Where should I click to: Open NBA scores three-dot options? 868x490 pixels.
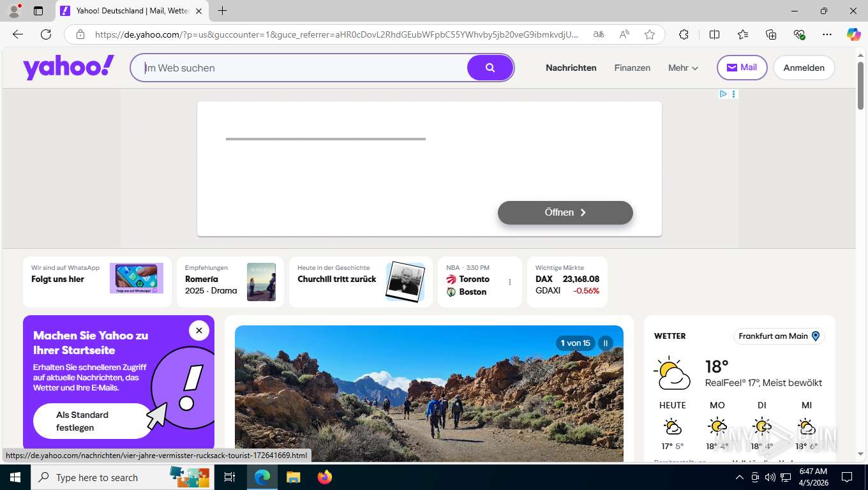coord(510,282)
